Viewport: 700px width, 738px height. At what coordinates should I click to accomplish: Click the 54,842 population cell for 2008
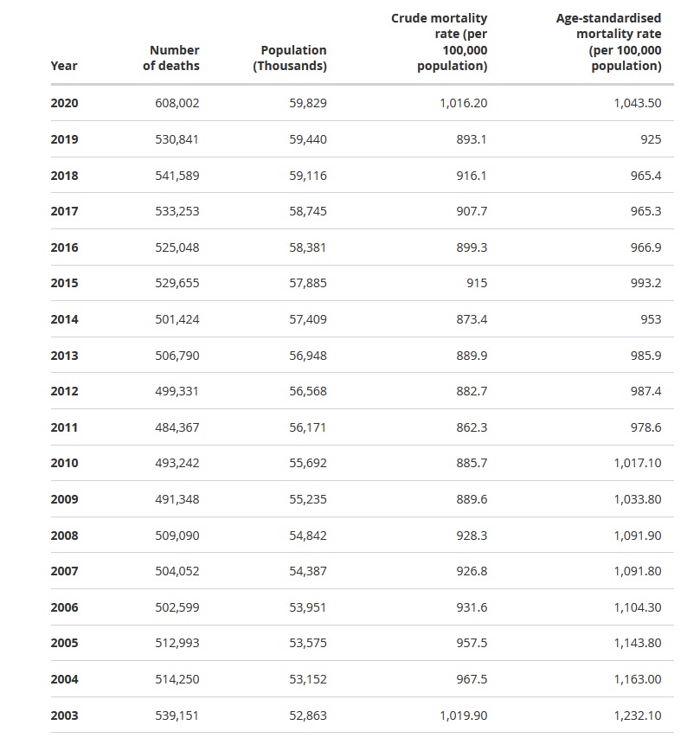pos(308,536)
